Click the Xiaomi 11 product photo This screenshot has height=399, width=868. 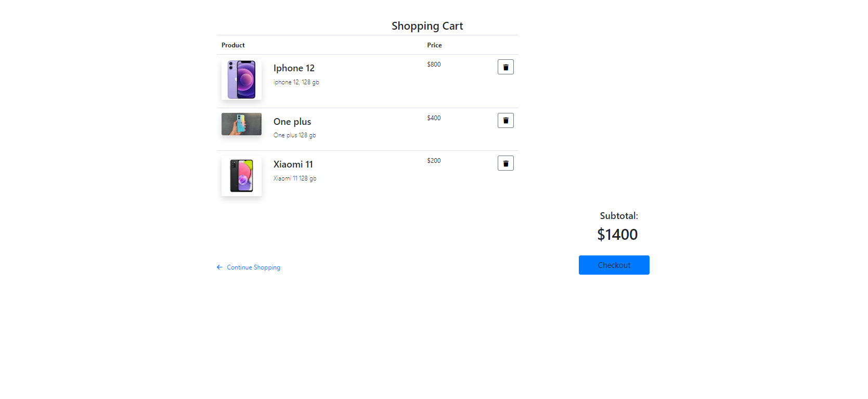(x=241, y=175)
